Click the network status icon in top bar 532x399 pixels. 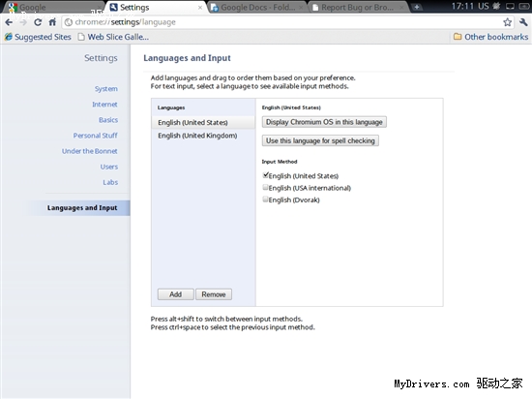510,6
